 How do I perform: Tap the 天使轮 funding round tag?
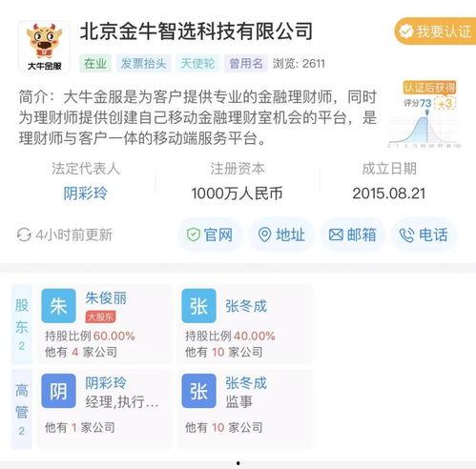coord(197,64)
